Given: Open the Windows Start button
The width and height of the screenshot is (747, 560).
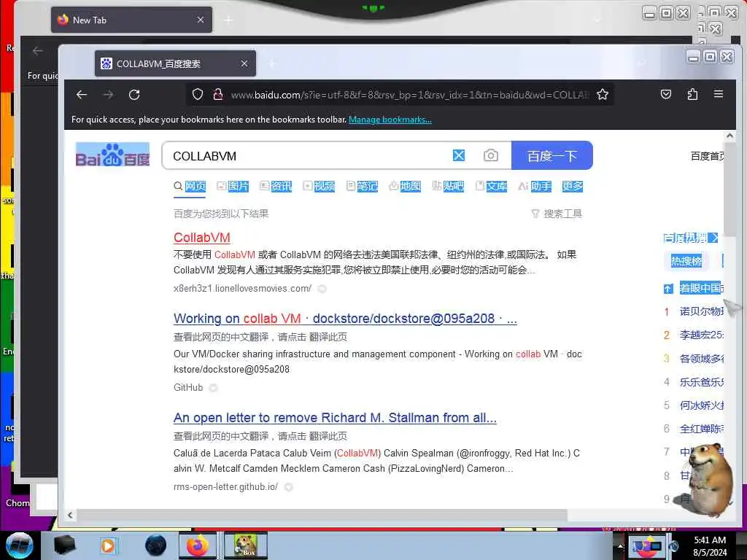Looking at the screenshot, I should (x=20, y=545).
